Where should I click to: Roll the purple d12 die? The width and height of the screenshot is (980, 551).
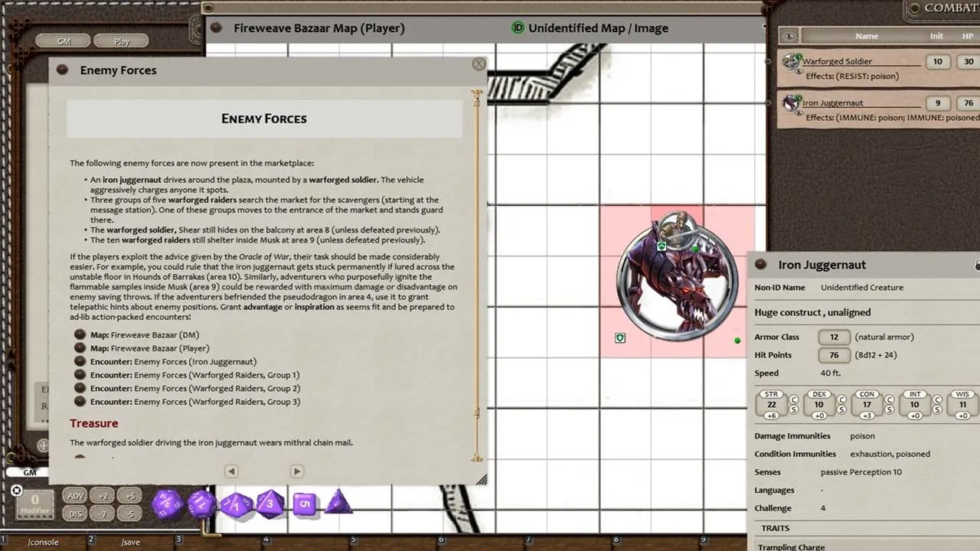pos(201,504)
